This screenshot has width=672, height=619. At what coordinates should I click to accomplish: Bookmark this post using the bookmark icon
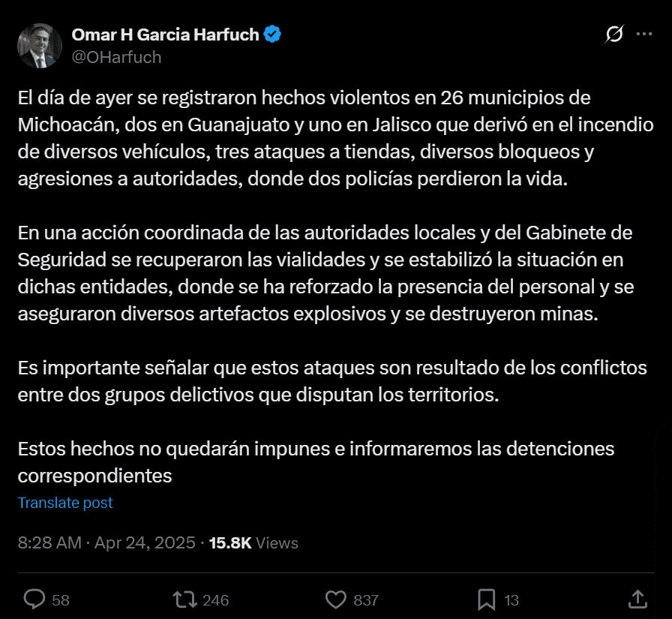pos(486,599)
